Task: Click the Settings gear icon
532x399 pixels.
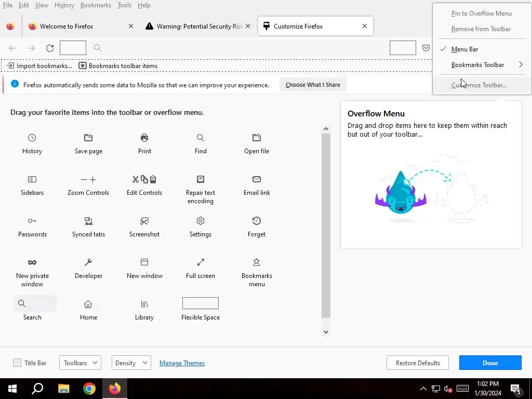Action: point(200,221)
